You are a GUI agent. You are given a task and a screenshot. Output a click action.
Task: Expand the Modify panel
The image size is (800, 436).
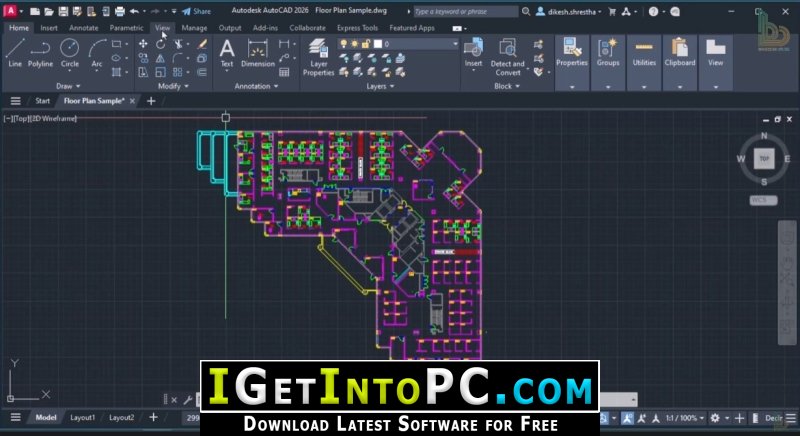(173, 86)
